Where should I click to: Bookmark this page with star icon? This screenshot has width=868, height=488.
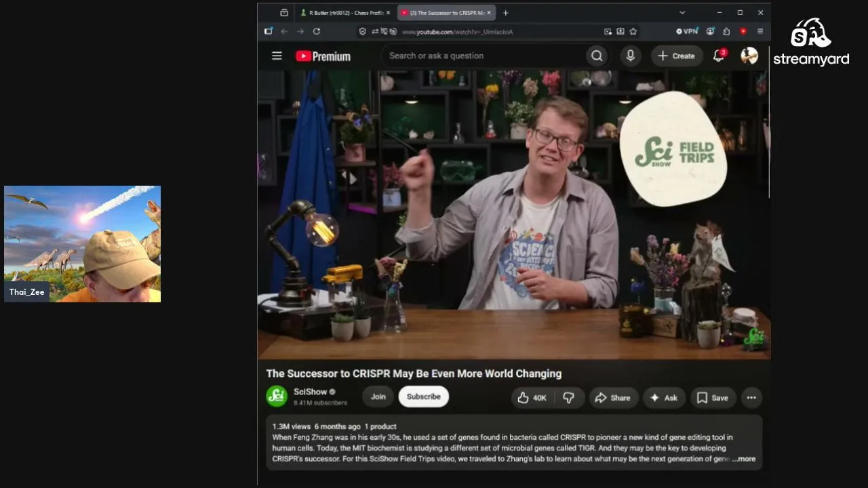coord(633,31)
